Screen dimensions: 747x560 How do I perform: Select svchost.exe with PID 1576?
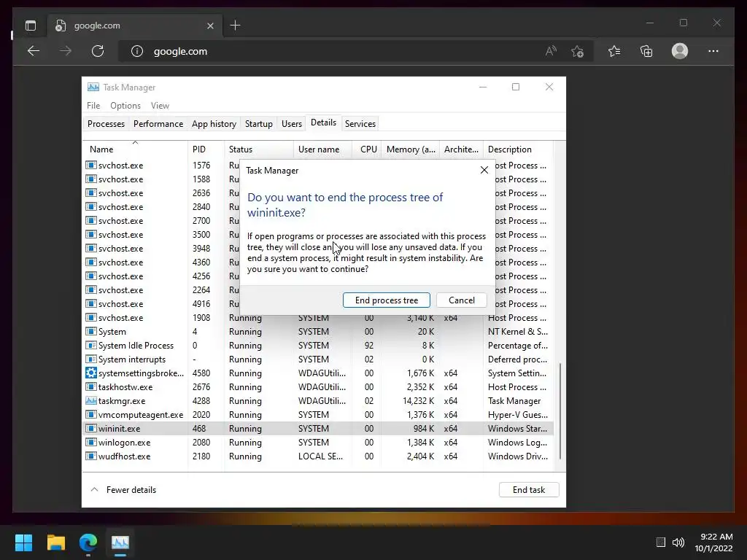(x=162, y=166)
